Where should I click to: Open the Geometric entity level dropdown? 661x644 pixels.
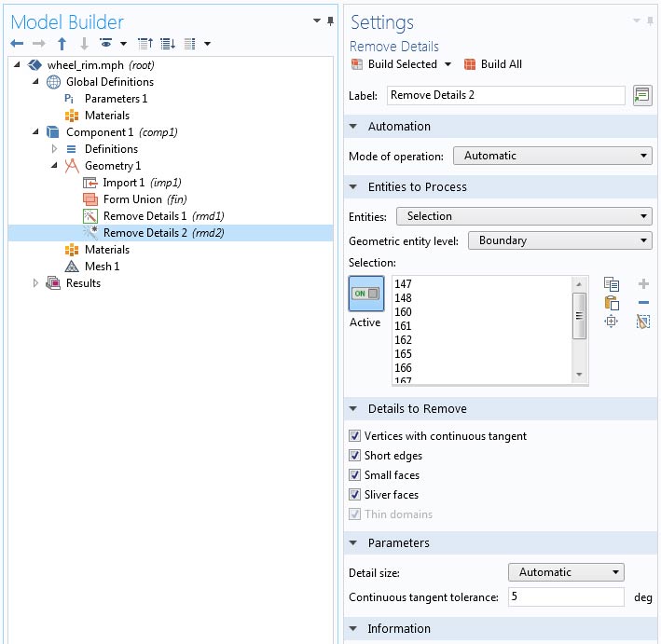(559, 240)
